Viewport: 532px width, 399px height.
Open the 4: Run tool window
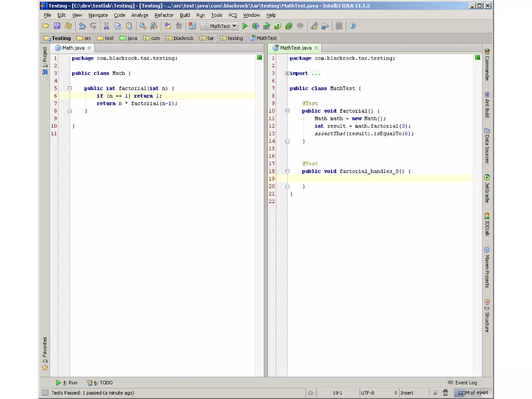(67, 382)
